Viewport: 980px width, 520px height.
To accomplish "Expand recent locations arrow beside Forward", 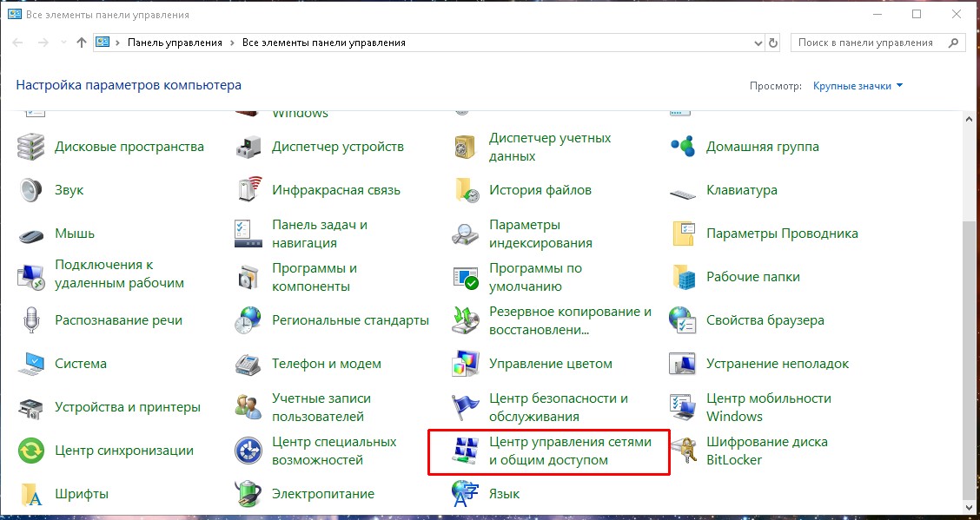I will pyautogui.click(x=63, y=43).
